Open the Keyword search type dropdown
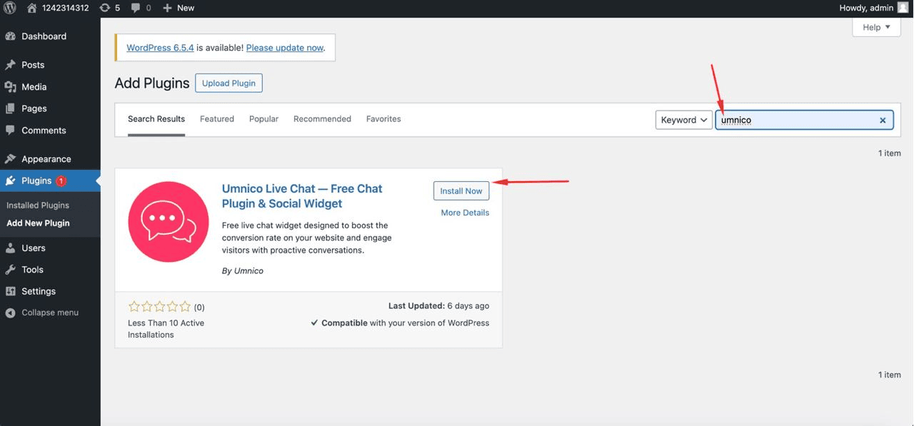This screenshot has height=426, width=914. tap(683, 120)
